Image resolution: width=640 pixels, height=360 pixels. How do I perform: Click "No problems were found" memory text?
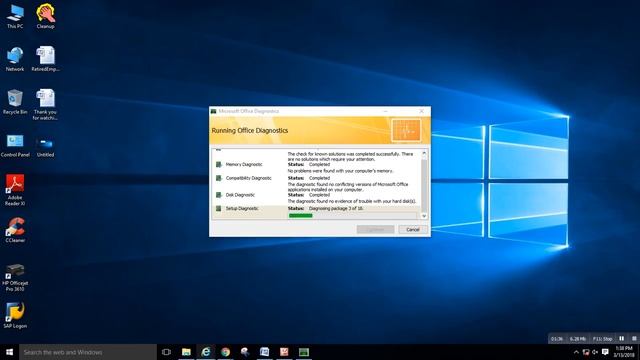(x=340, y=171)
